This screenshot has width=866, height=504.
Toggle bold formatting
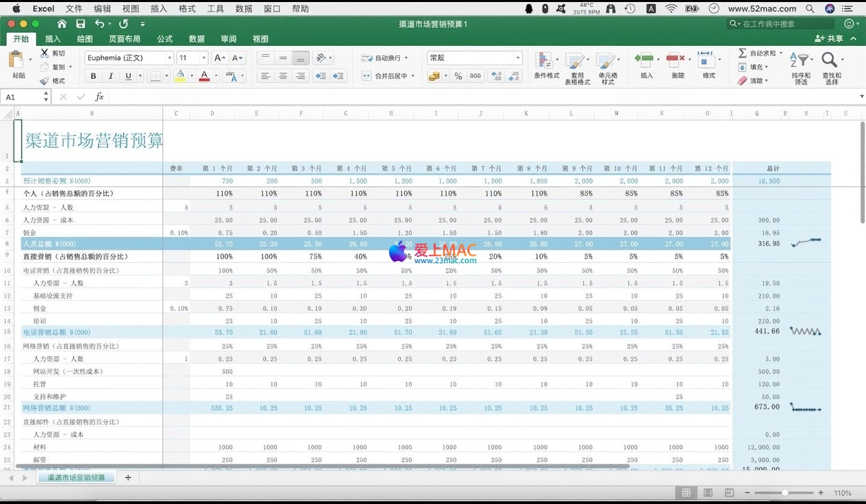[x=93, y=76]
